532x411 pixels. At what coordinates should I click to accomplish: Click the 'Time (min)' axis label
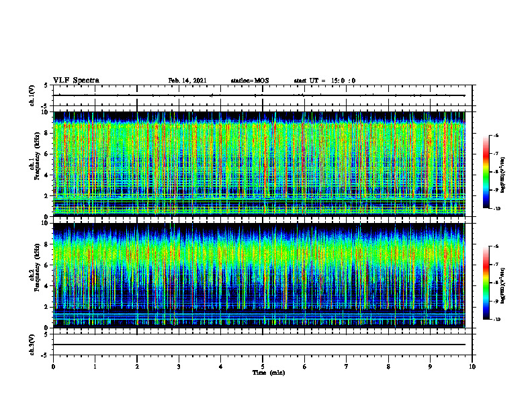(269, 373)
